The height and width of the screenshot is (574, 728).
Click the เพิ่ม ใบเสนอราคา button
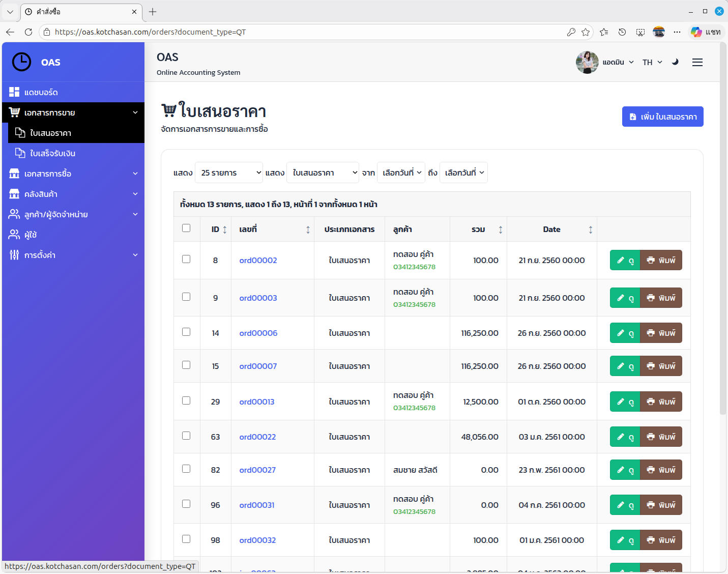[662, 117]
